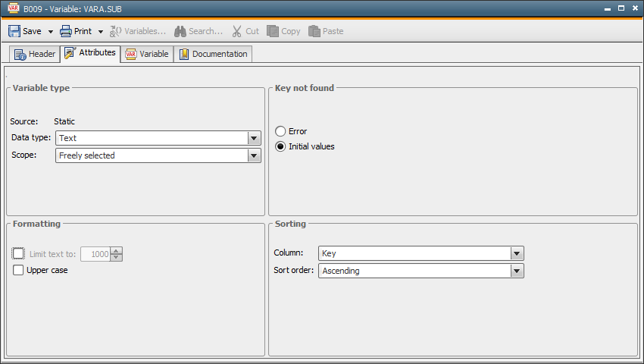Screen dimensions: 644x364
Task: Expand the Scope dropdown list
Action: (254, 155)
